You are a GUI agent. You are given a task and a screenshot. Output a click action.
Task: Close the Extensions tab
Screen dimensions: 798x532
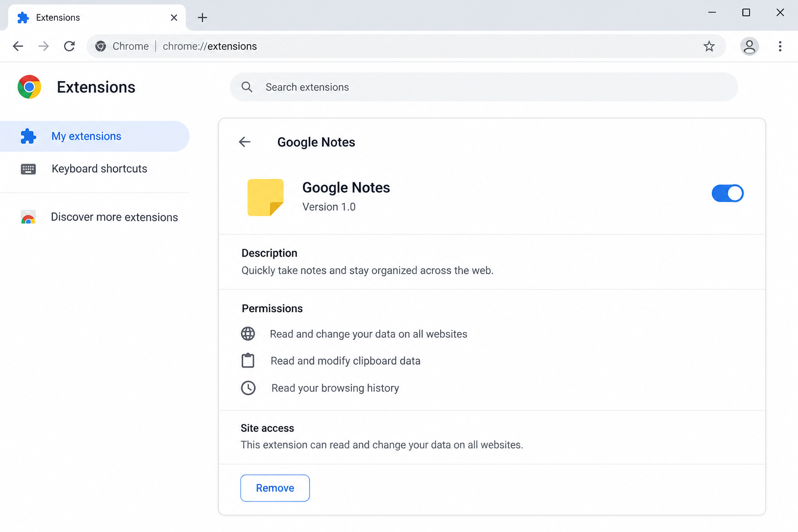[174, 18]
